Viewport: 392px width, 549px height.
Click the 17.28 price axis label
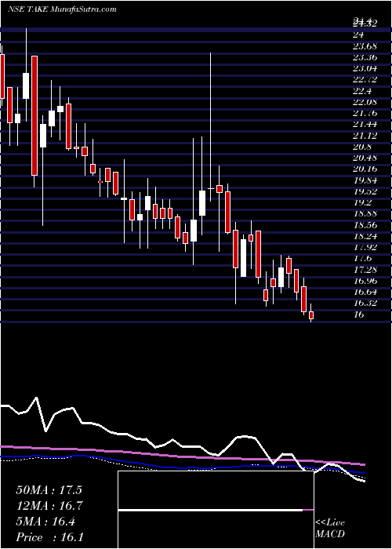click(365, 270)
